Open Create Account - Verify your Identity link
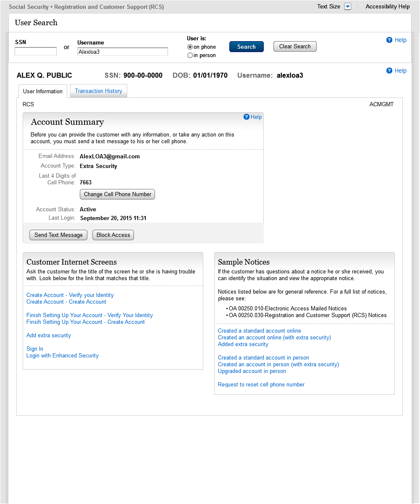The width and height of the screenshot is (420, 504). click(70, 295)
